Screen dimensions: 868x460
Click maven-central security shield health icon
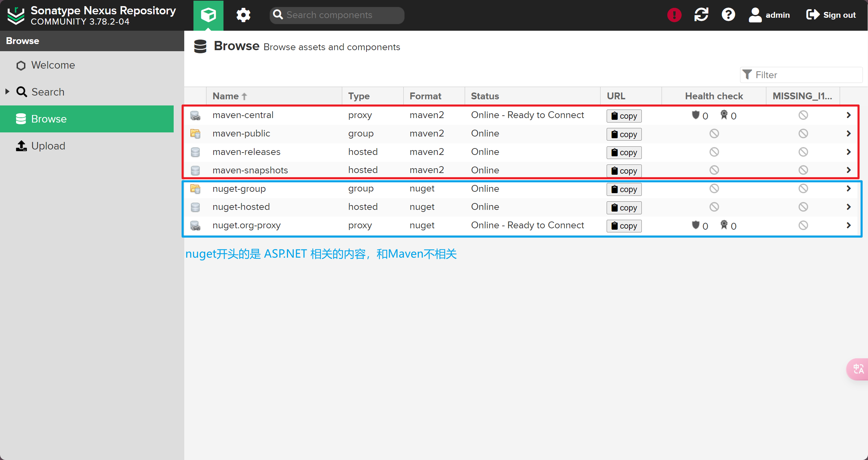point(695,115)
